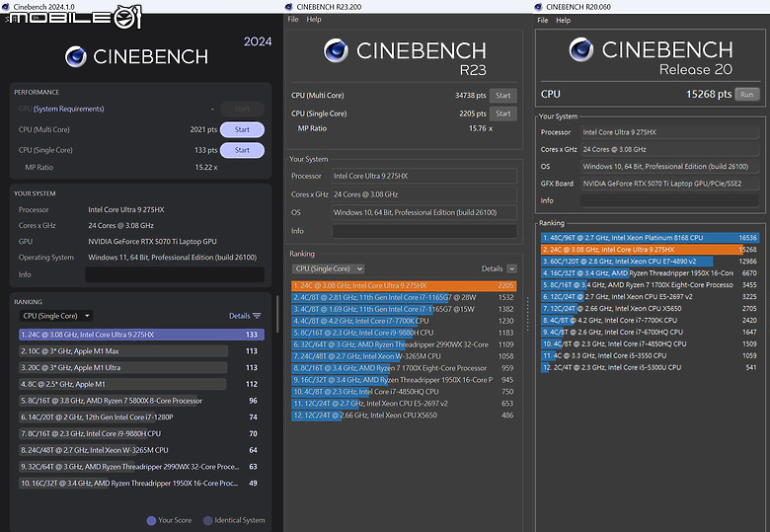This screenshot has width=770, height=532.
Task: Select Intel Core i9-9880H row in Cinebench 2024
Action: pyautogui.click(x=139, y=434)
